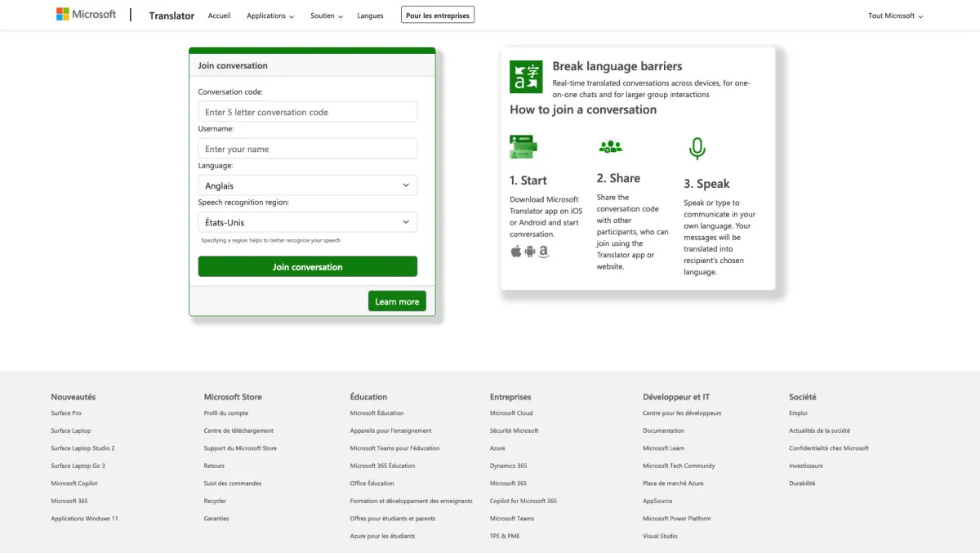Open Microsoft Teams pour l'éducation link
The image size is (980, 553).
394,448
